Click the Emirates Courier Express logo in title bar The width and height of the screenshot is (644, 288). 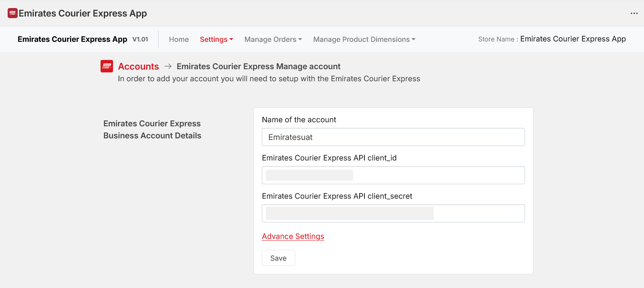pos(12,13)
